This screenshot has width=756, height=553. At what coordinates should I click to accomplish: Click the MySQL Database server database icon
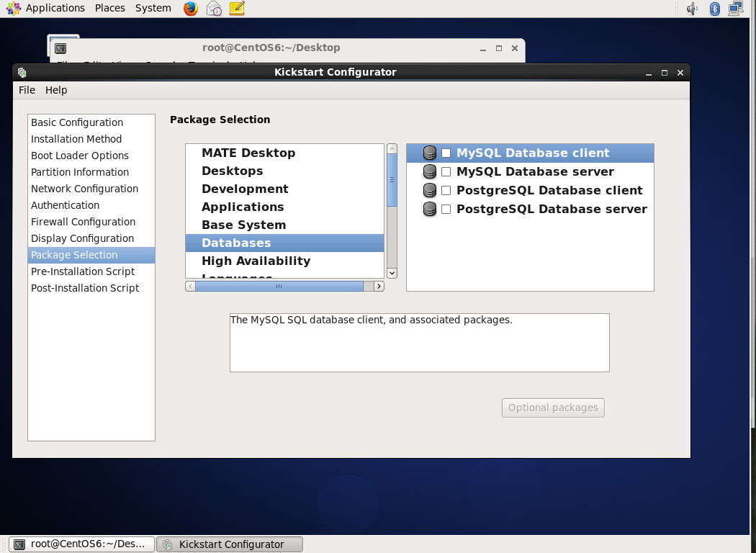429,171
